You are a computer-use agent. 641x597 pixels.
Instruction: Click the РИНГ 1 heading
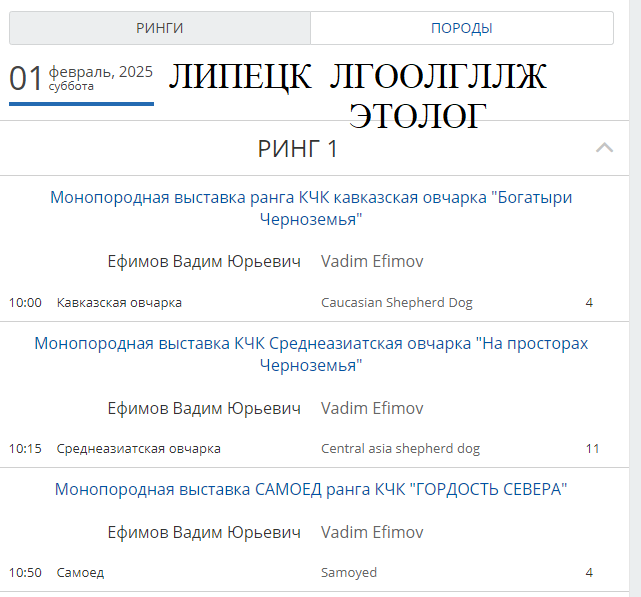[x=298, y=148]
